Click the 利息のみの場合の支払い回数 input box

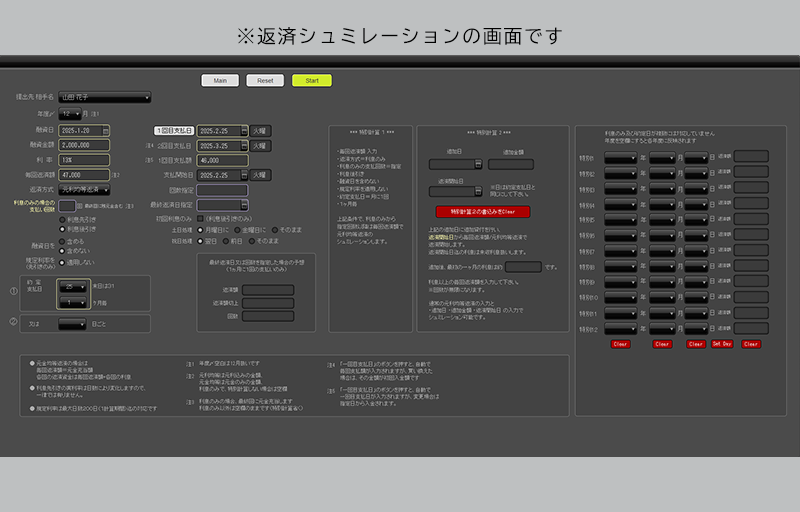(67, 206)
